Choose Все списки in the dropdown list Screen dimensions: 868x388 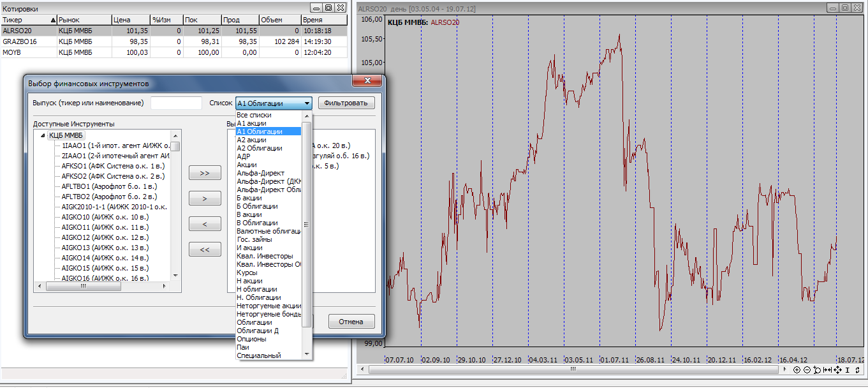point(268,115)
